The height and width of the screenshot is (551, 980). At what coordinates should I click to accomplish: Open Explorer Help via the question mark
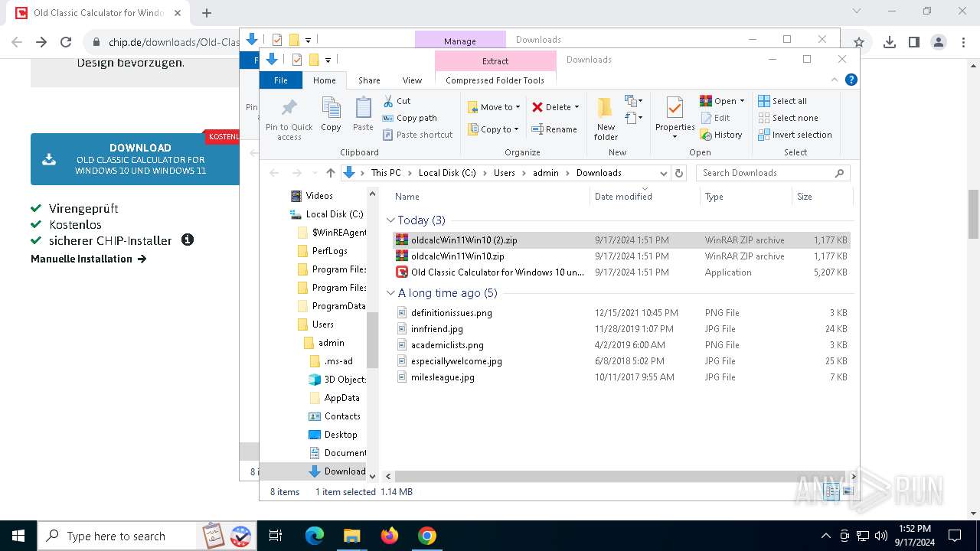click(851, 80)
